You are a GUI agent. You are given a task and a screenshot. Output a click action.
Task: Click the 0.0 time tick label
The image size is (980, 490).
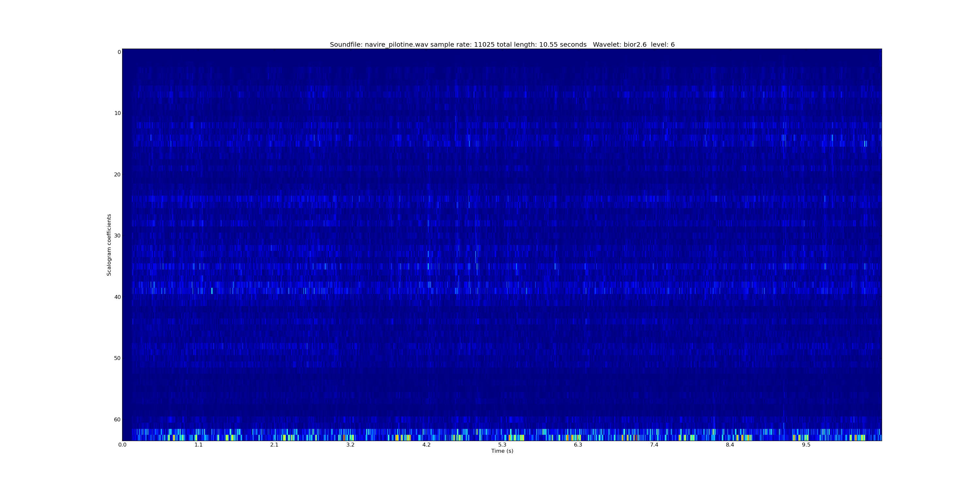point(122,445)
